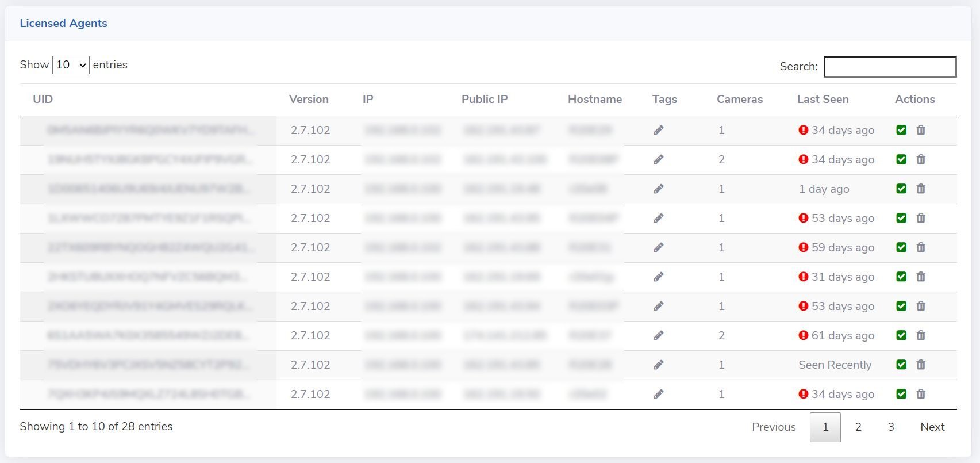
Task: Delete the agent with Seen Recently status
Action: 921,365
